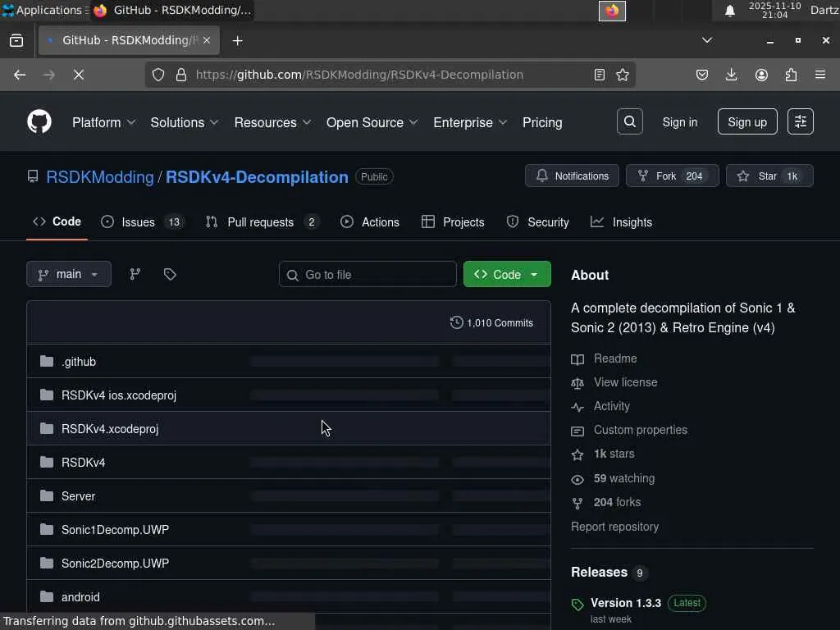Open the android folder
Viewport: 840px width, 630px height.
(80, 597)
